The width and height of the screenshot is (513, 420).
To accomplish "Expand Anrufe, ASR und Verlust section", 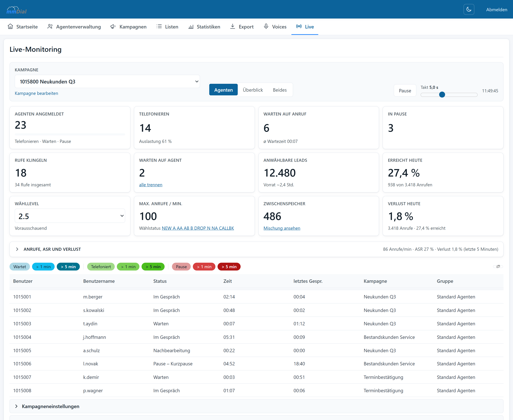I will [256, 249].
